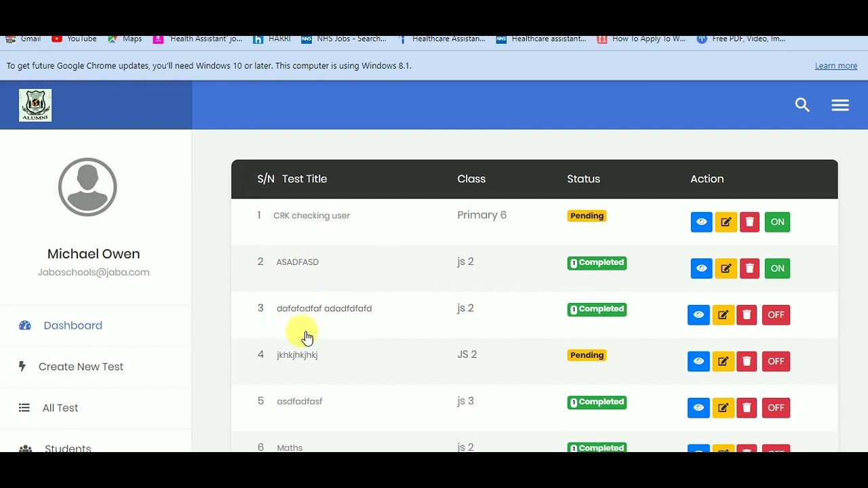The width and height of the screenshot is (868, 488).
Task: Click Pending status badge for CRK checking user
Action: click(587, 216)
